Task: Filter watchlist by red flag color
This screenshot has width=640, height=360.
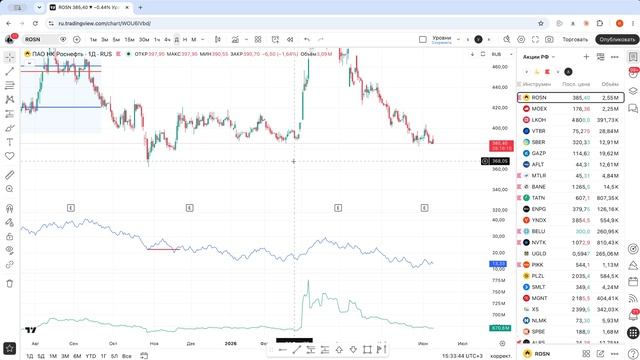Action: coord(547,72)
